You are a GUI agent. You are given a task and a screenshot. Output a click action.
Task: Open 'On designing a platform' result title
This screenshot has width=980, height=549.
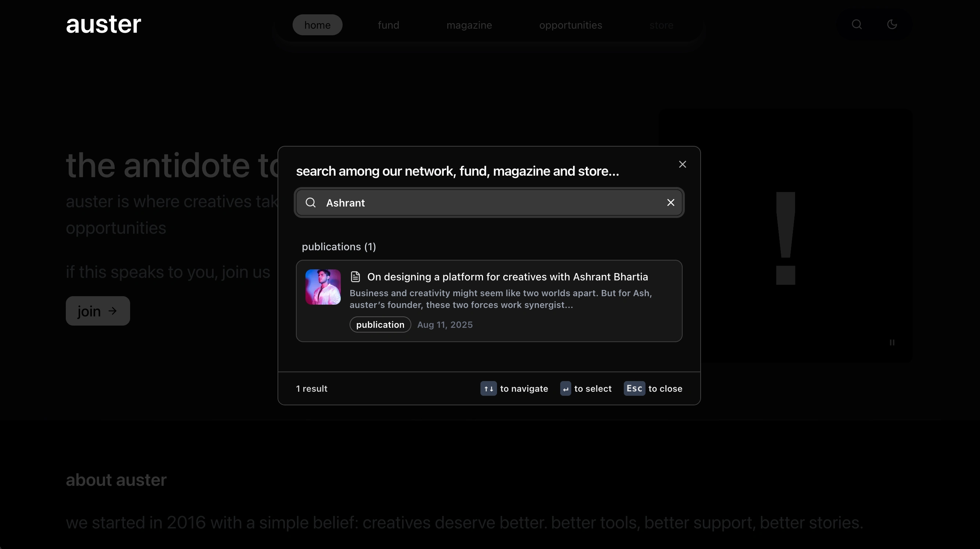507,277
